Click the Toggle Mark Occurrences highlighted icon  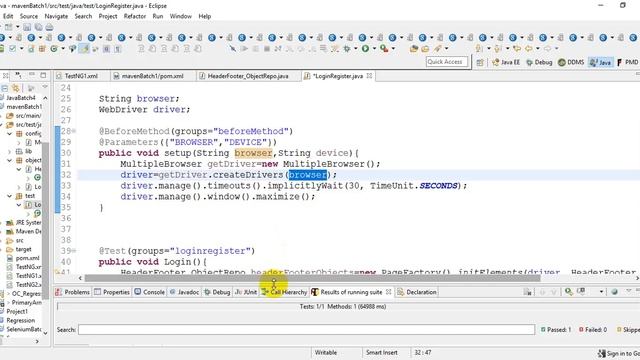(x=84, y=49)
